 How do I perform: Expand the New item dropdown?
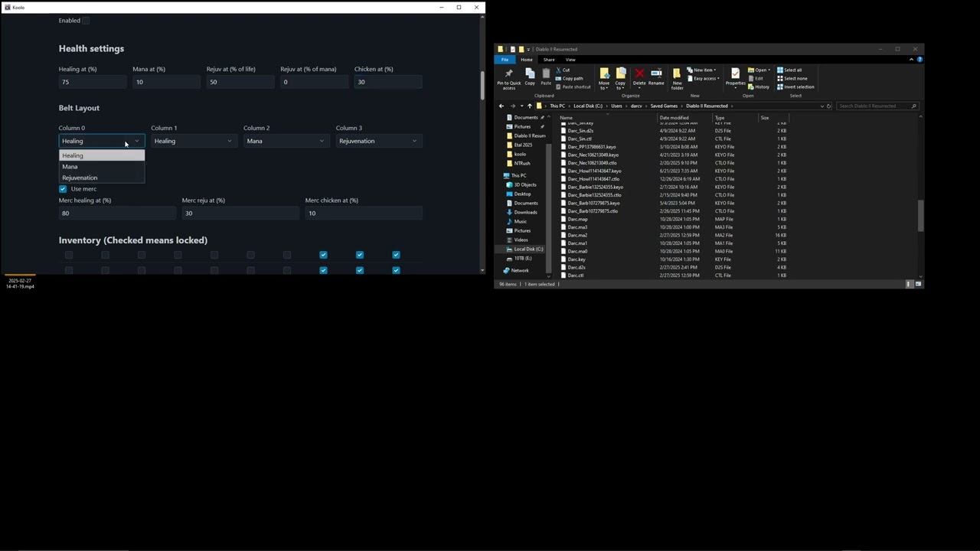coord(701,70)
